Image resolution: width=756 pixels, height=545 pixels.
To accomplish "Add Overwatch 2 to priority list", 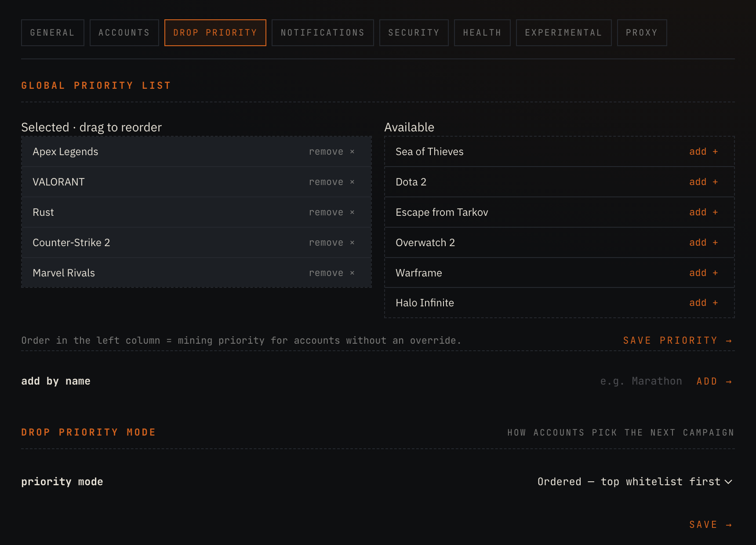I will click(703, 243).
